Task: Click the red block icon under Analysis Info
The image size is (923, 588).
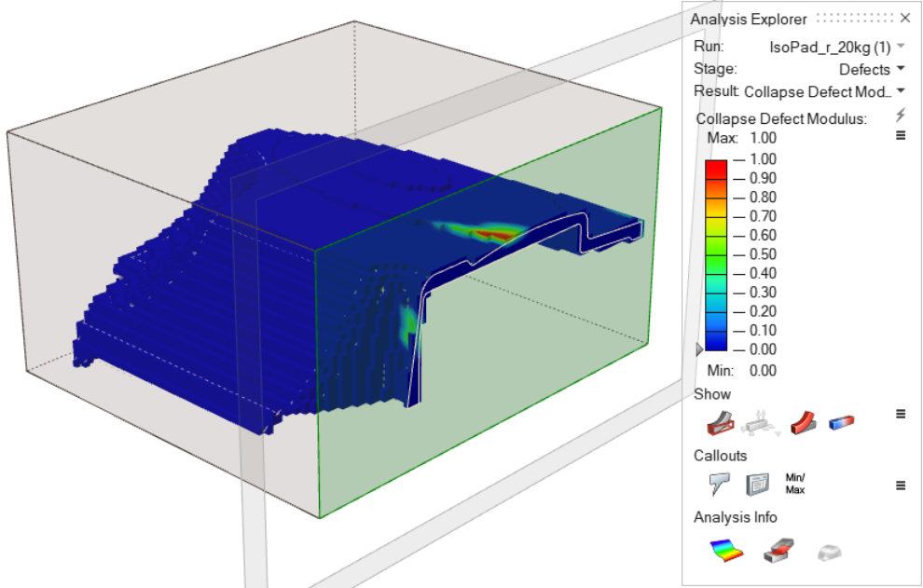Action: (x=778, y=551)
